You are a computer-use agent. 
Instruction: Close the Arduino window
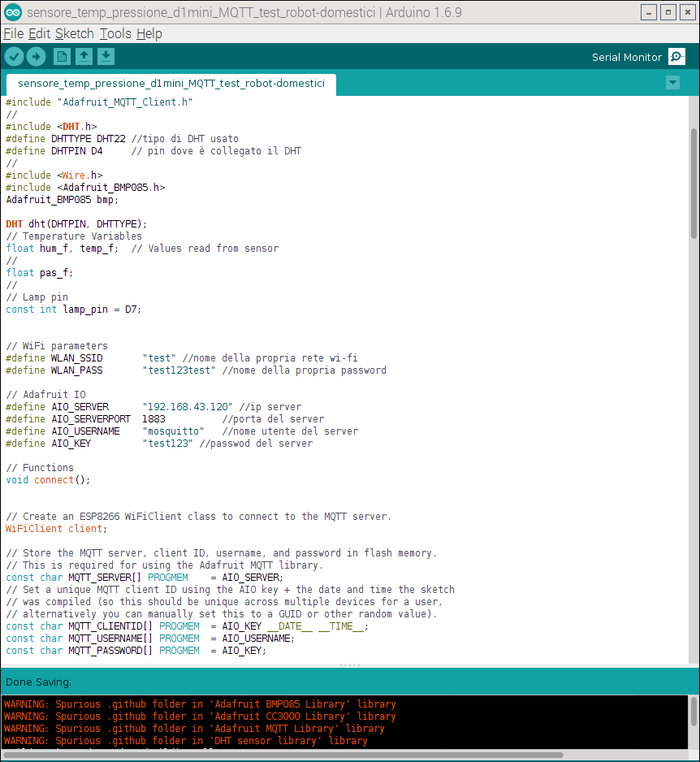point(688,13)
